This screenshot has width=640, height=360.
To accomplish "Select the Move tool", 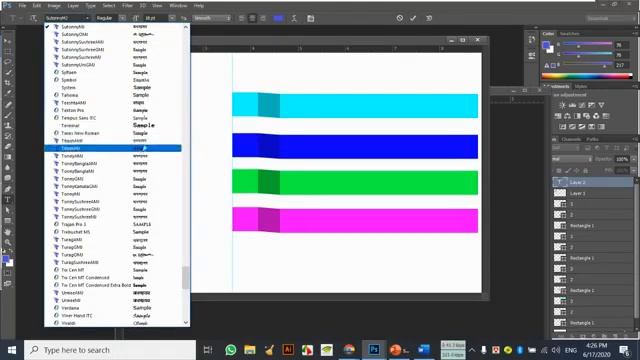I will (x=7, y=41).
